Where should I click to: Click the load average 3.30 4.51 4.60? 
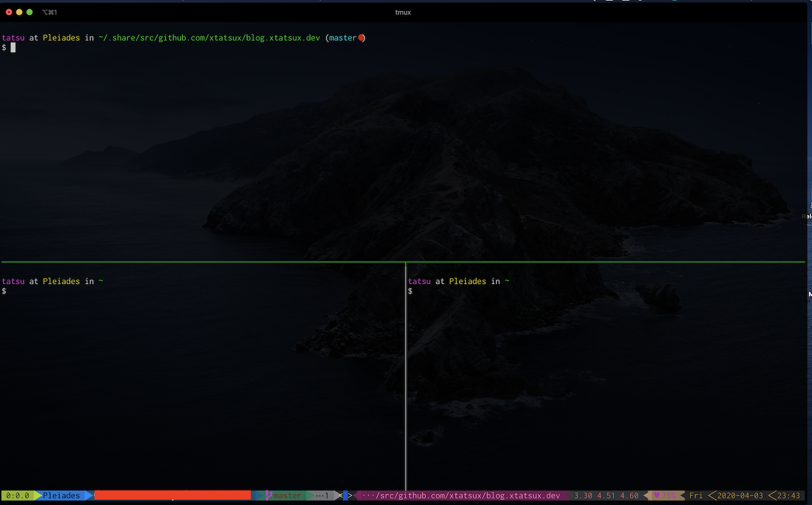pos(606,495)
